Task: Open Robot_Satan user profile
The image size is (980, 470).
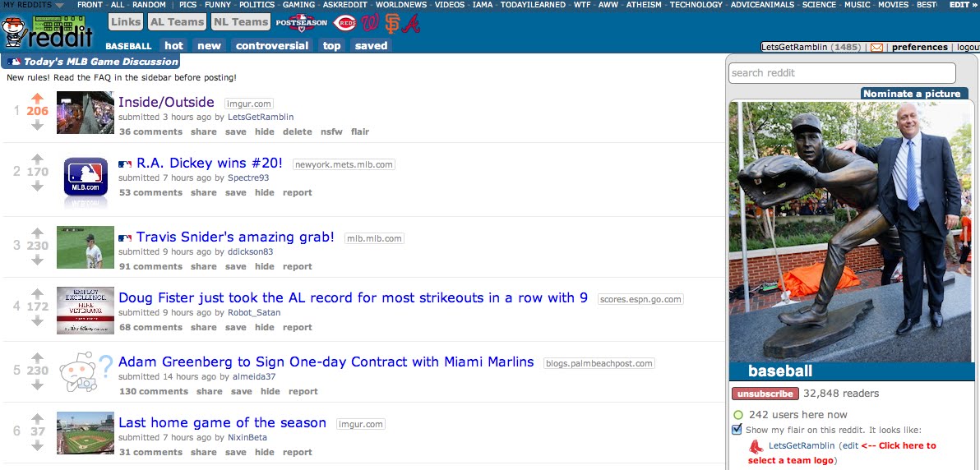Action: pos(254,312)
